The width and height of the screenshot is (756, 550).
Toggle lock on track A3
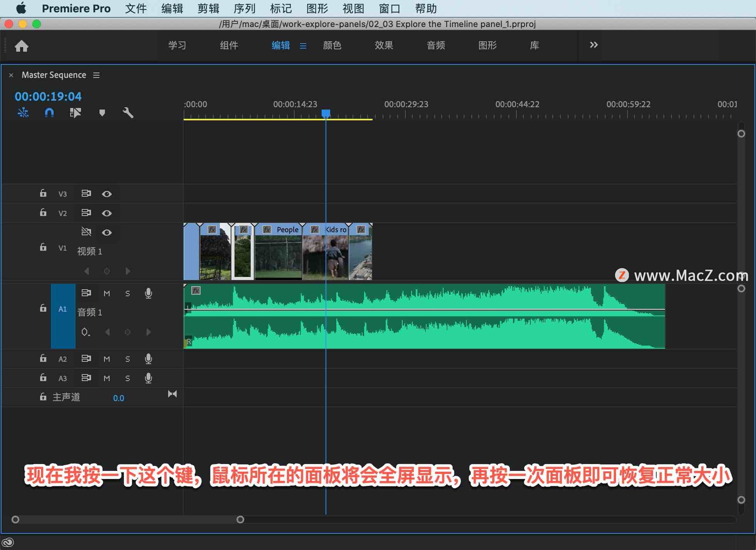pyautogui.click(x=43, y=377)
